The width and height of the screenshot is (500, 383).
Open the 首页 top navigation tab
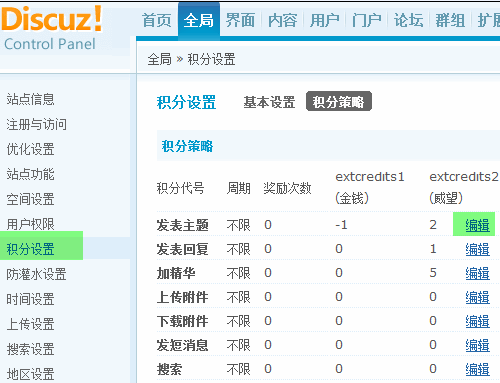click(x=157, y=20)
